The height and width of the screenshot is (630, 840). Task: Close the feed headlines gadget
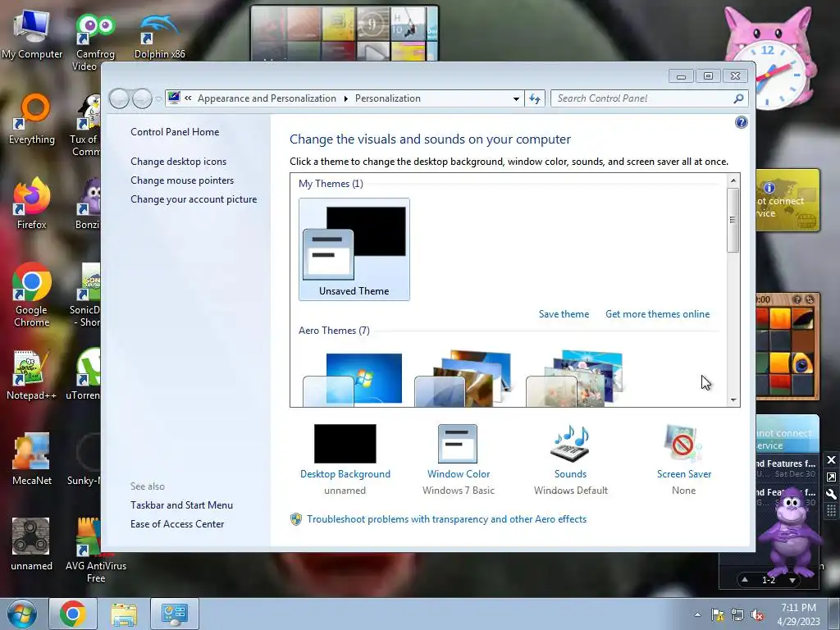tap(831, 459)
